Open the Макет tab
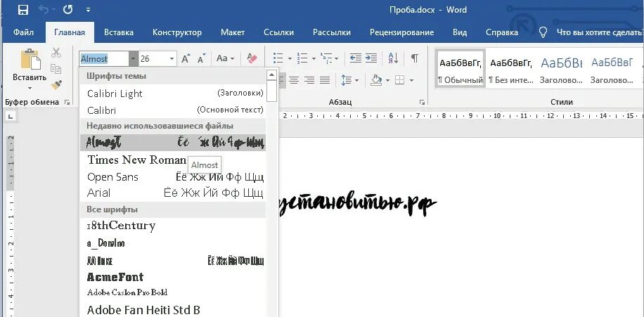Viewport: 644px width, 317px height. point(233,32)
